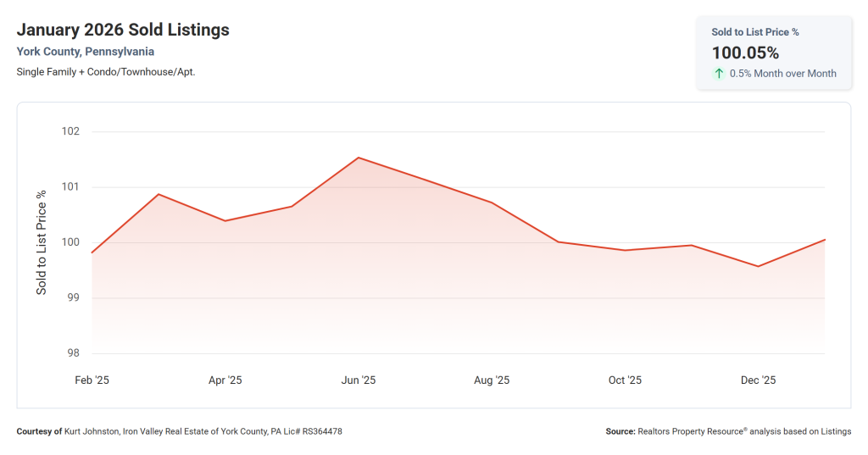The image size is (868, 455).
Task: Click the 98 y-axis tick label
Action: [x=72, y=353]
